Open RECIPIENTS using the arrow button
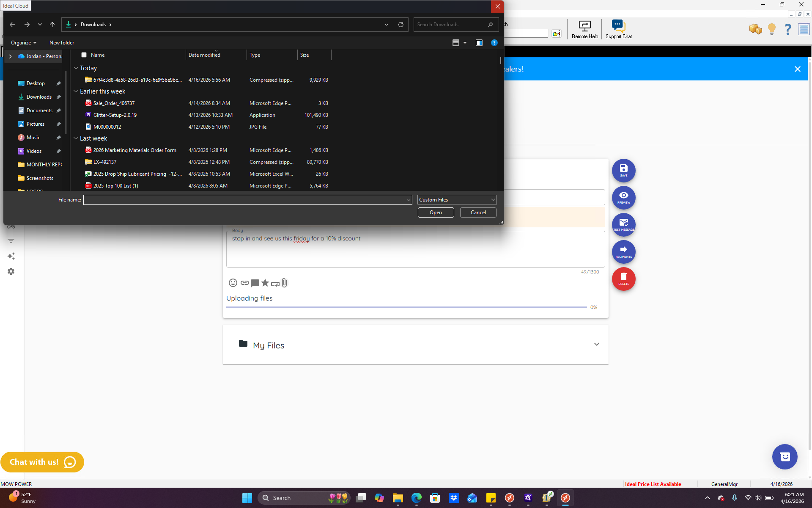The height and width of the screenshot is (508, 812). [623, 251]
